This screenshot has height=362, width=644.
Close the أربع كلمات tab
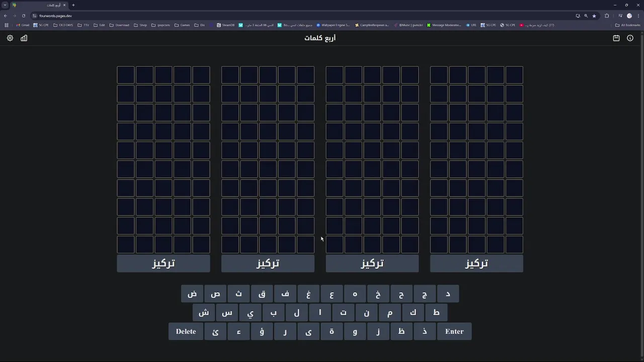tap(64, 5)
